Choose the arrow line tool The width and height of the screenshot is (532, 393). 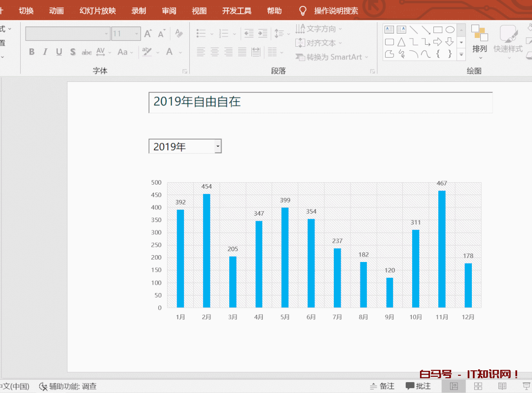point(426,30)
